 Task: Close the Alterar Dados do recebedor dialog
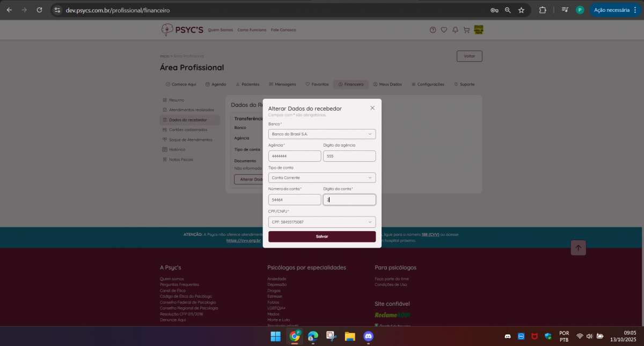pyautogui.click(x=372, y=108)
